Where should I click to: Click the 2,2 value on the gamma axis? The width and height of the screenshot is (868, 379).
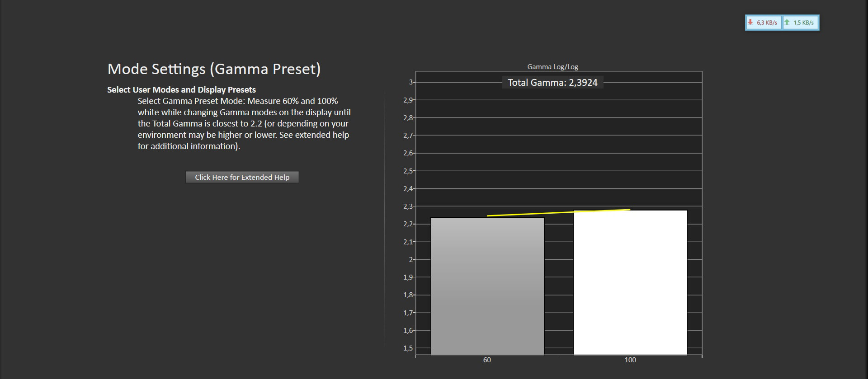click(x=408, y=224)
